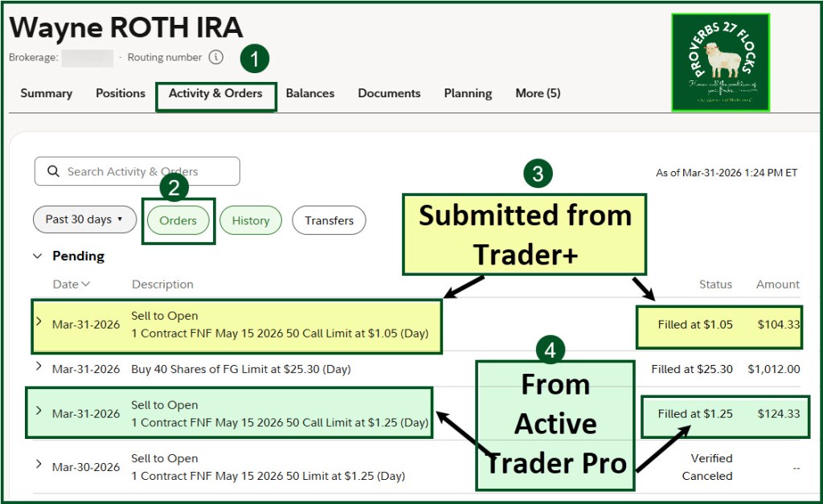Sort by the Date column header
The image size is (823, 504).
click(x=71, y=284)
